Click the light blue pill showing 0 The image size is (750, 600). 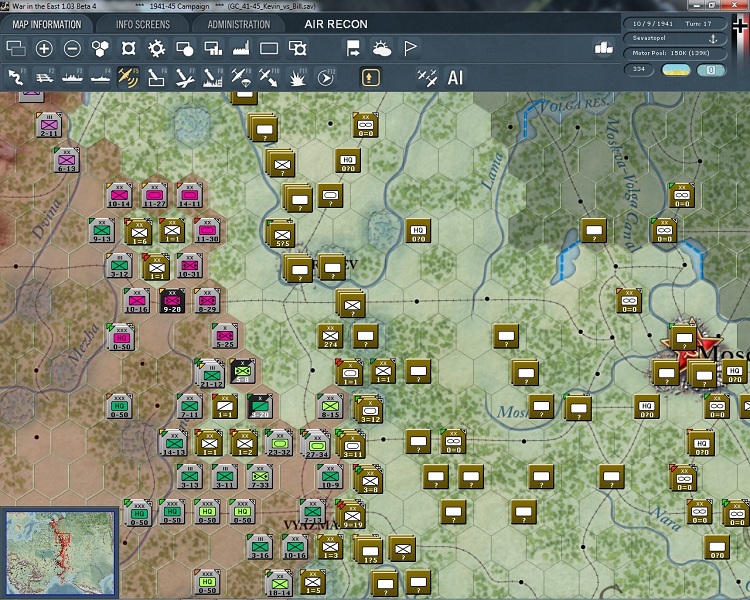click(x=711, y=70)
